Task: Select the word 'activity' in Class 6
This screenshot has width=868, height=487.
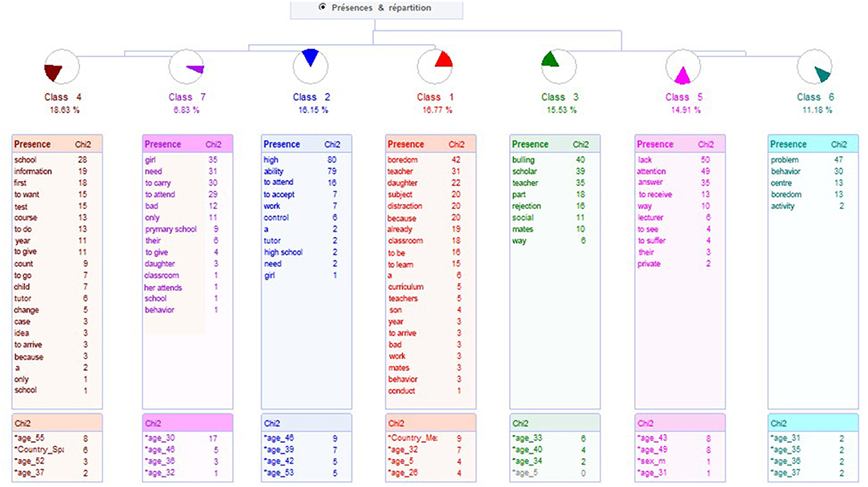Action: 782,206
